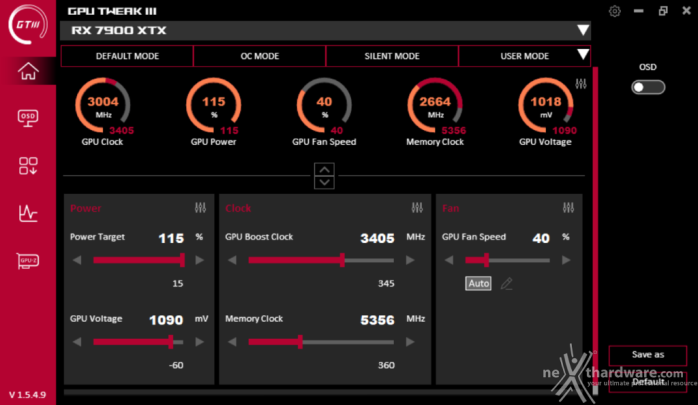This screenshot has height=405, width=698.
Task: Click the Default reset button
Action: click(648, 382)
